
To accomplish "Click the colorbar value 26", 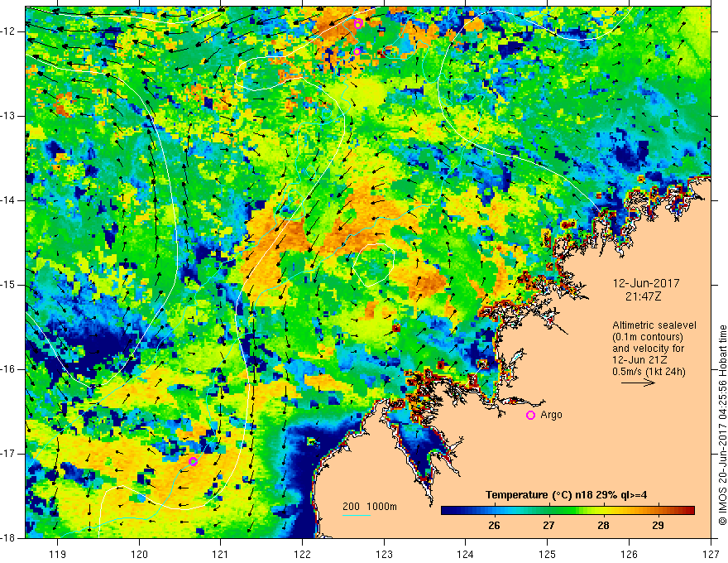I will click(x=494, y=526).
